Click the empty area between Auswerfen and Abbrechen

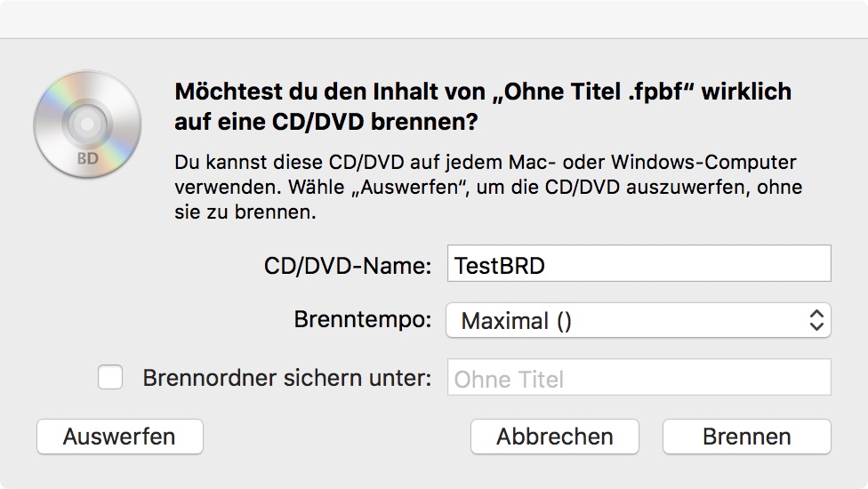[x=336, y=437]
